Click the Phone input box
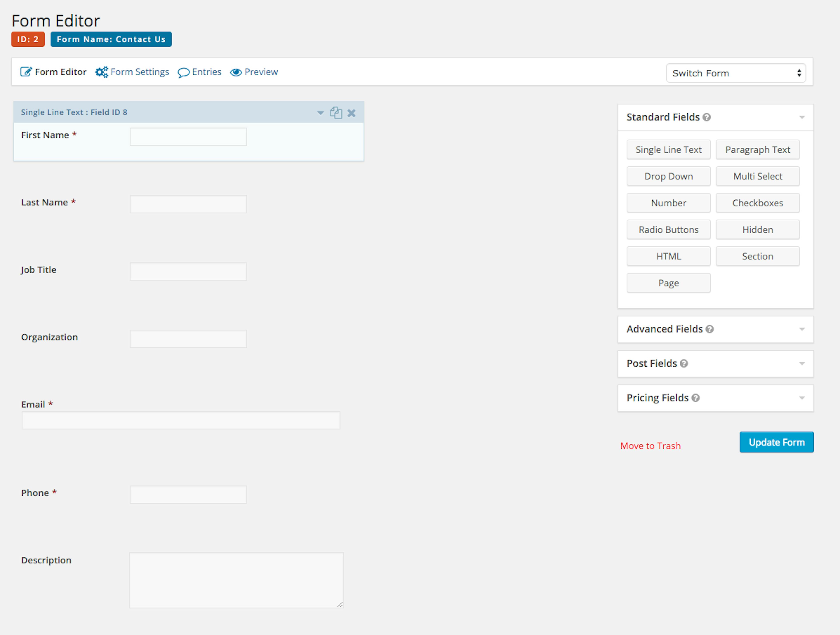This screenshot has width=840, height=635. click(x=188, y=495)
